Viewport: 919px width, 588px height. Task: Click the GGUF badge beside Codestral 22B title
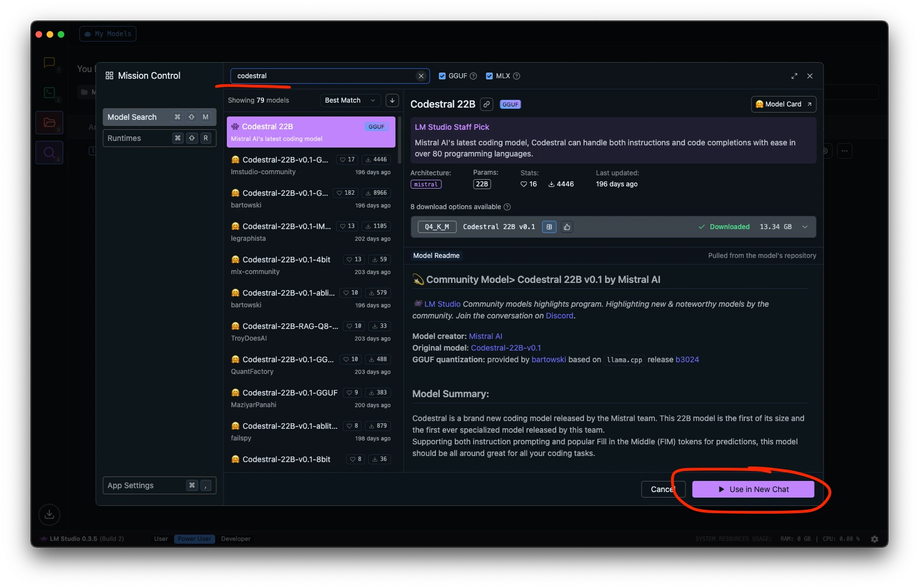click(510, 104)
